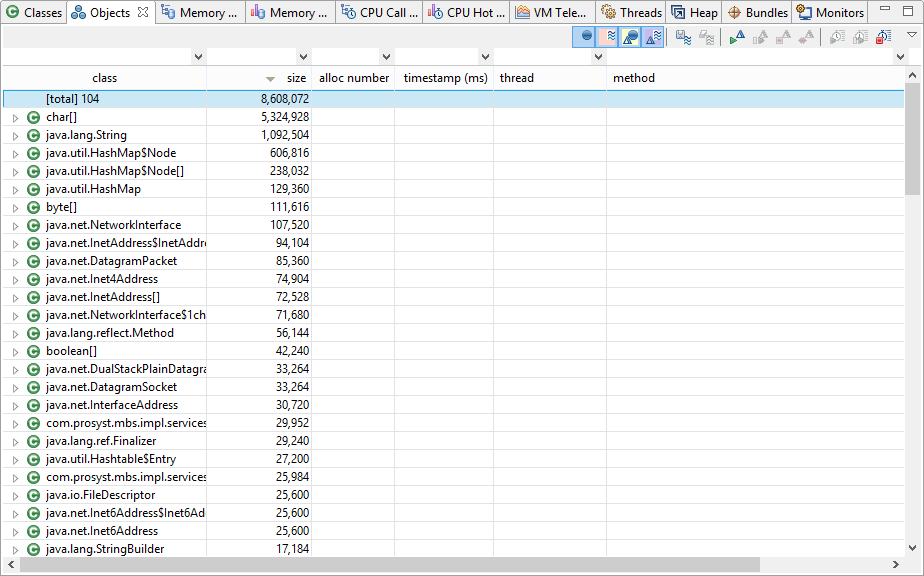924x576 pixels.
Task: Click the vertical scrollbar down arrow
Action: click(911, 547)
